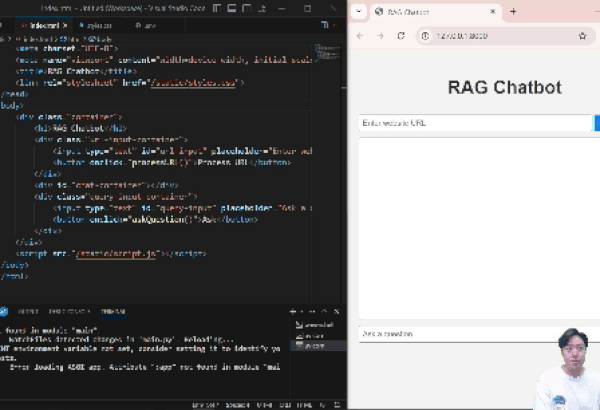Split the VS Code editor
Screen dimensions: 600x410
tap(323, 24)
